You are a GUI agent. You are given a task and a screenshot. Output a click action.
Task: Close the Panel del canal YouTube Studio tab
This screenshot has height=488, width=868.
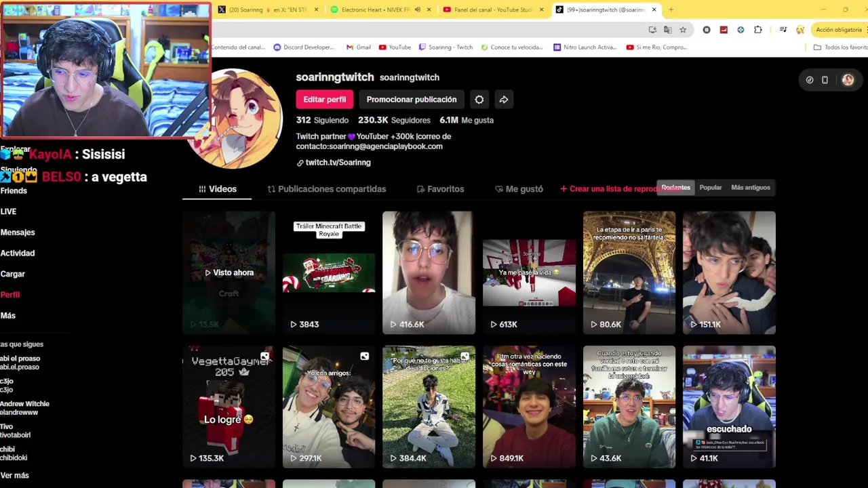pos(541,9)
